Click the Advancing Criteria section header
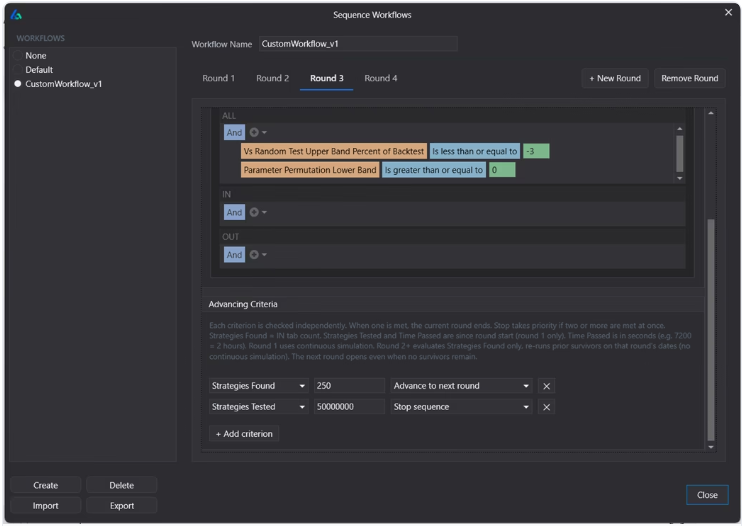 click(x=243, y=304)
